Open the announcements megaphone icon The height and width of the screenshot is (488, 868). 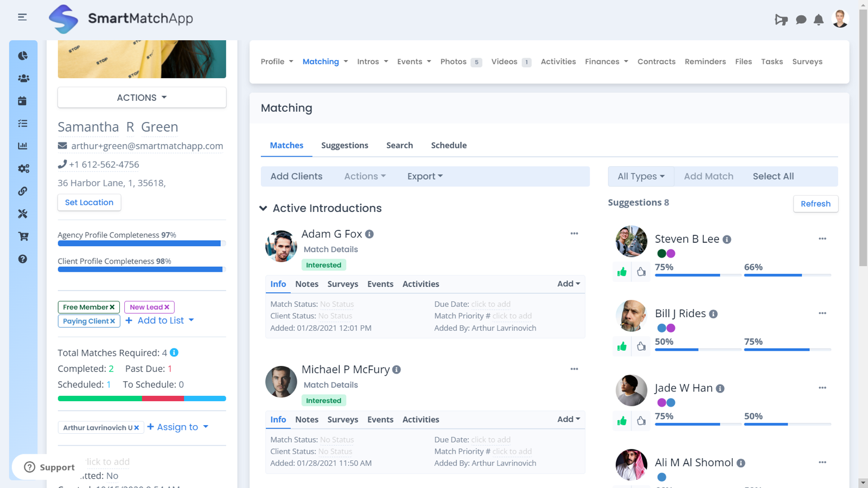pos(781,20)
